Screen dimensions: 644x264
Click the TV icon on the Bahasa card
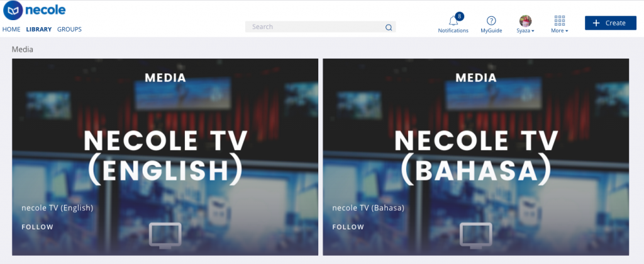pyautogui.click(x=475, y=236)
